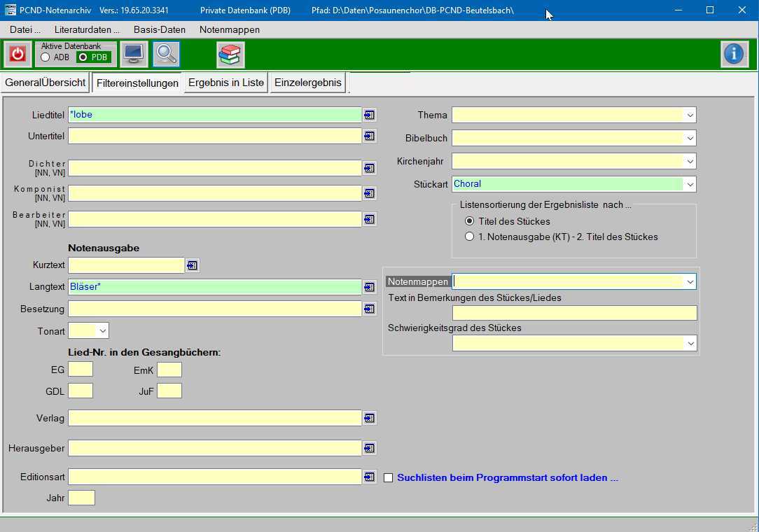Open the blue info icon
This screenshot has height=532, width=759.
click(x=734, y=54)
